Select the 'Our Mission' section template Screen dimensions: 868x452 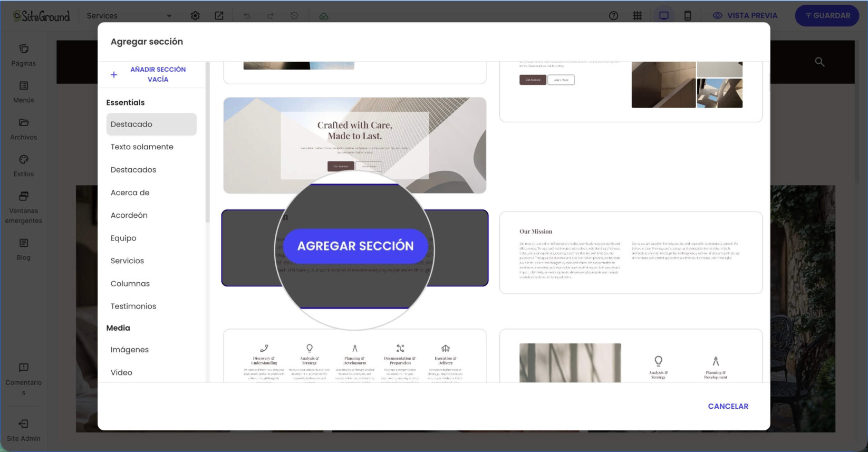pyautogui.click(x=631, y=253)
